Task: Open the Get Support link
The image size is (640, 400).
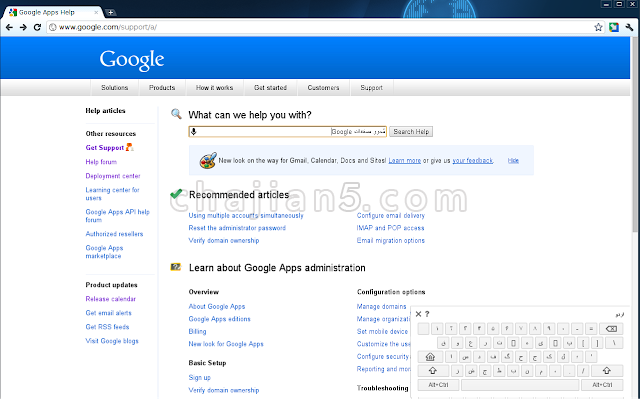Action: click(x=104, y=148)
